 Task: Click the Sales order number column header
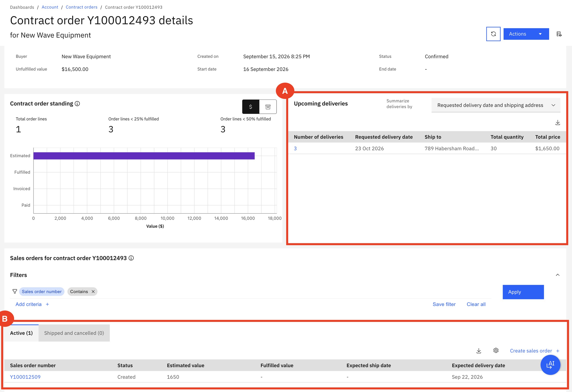pyautogui.click(x=33, y=365)
